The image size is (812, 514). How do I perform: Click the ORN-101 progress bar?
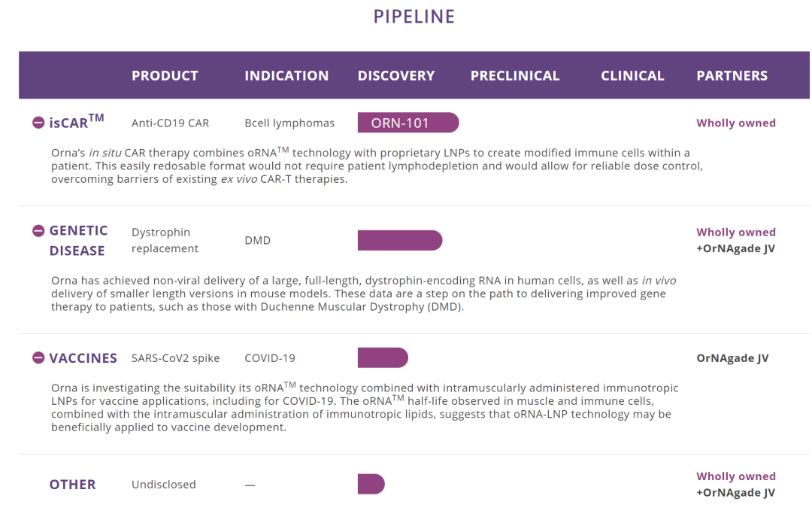tap(408, 123)
